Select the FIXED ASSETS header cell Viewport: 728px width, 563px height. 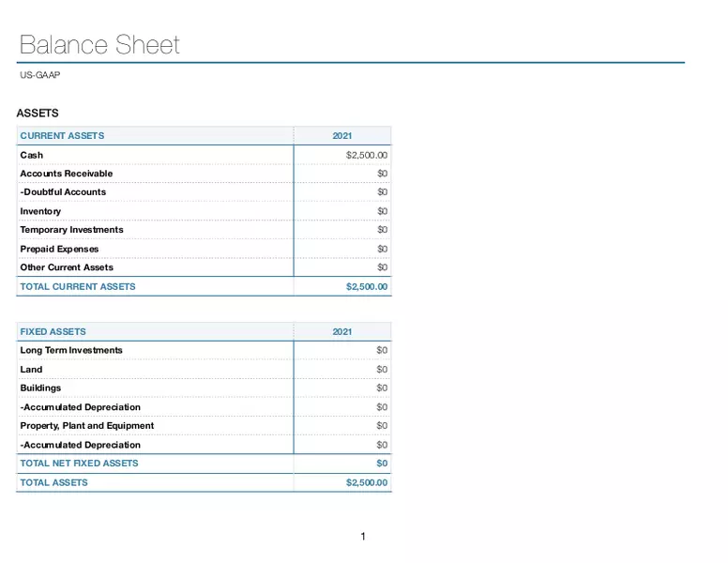click(53, 331)
